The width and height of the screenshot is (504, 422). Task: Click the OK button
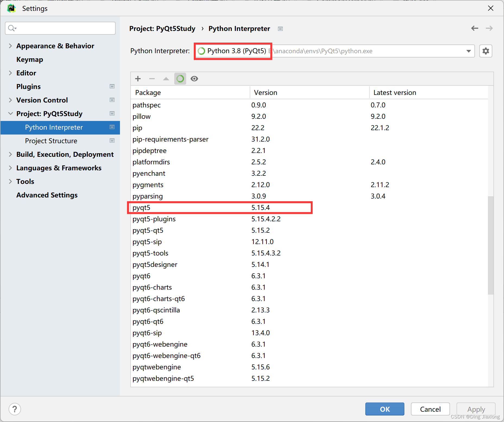(385, 409)
